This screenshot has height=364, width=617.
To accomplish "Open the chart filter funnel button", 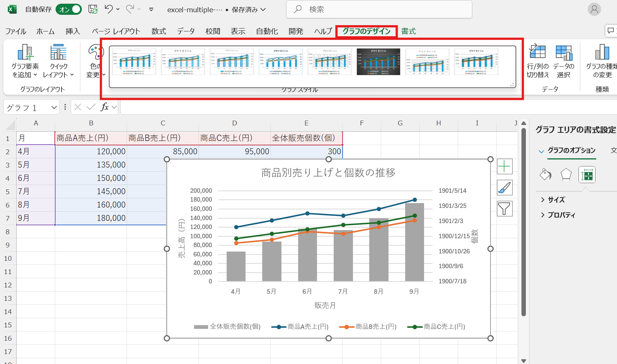I will coord(504,209).
